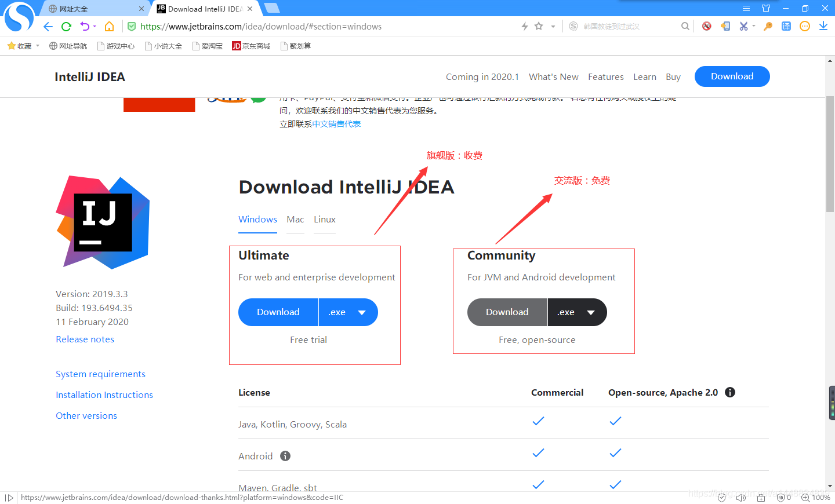The height and width of the screenshot is (504, 835).
Task: Open the Buy nav item
Action: tap(673, 77)
